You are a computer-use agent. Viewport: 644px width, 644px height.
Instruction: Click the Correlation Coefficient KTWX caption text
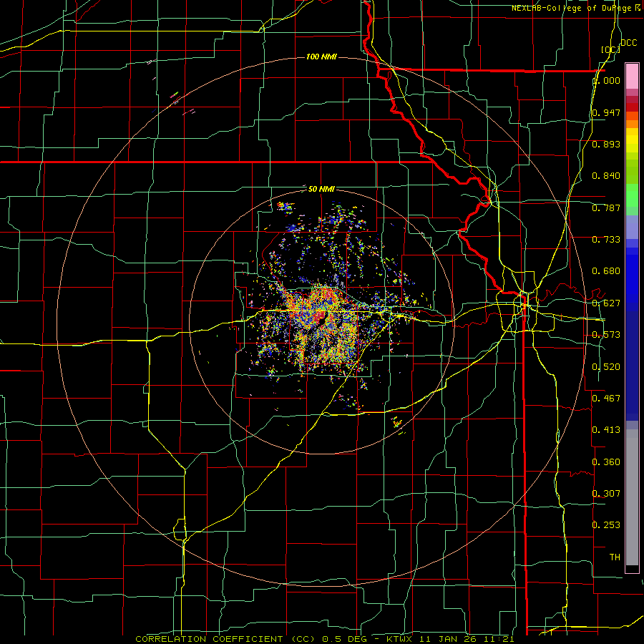coord(324,639)
